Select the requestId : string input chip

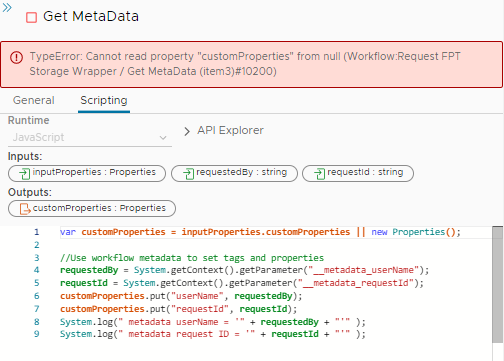[358, 173]
